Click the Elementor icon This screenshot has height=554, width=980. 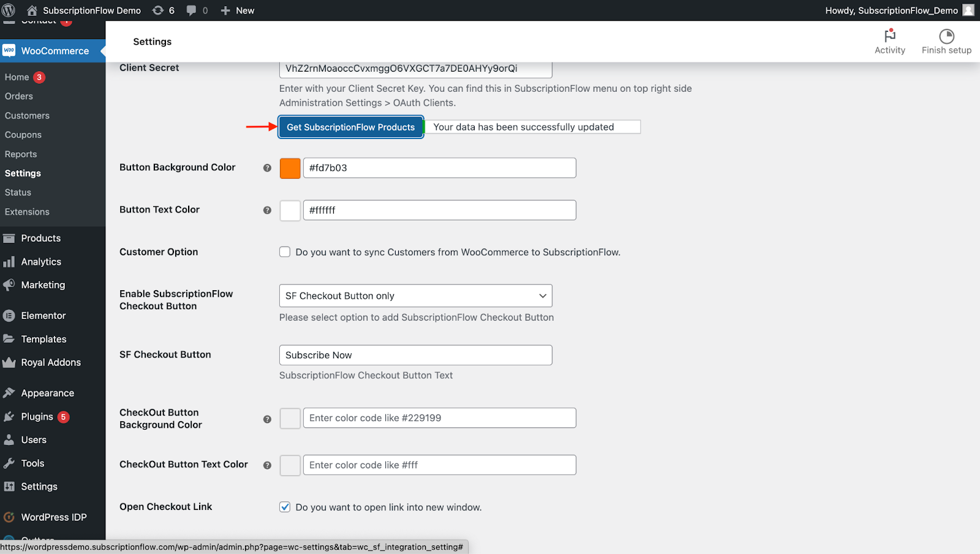point(9,316)
